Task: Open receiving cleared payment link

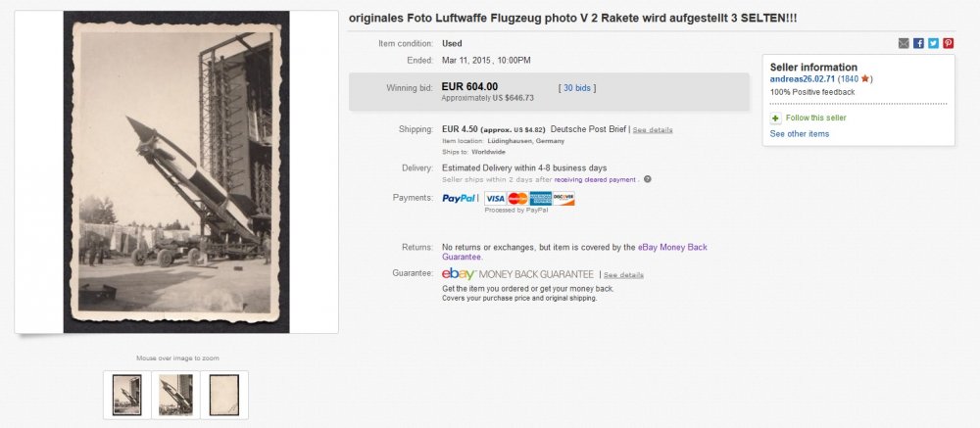Action: [x=596, y=179]
